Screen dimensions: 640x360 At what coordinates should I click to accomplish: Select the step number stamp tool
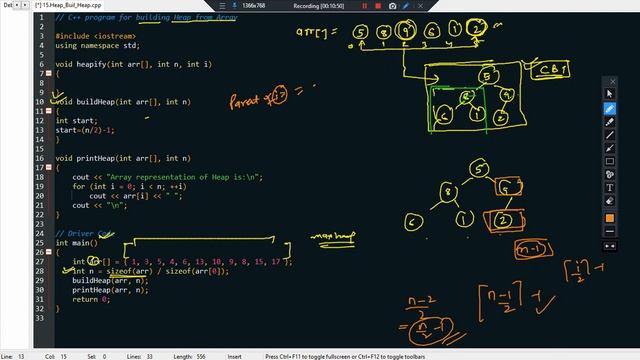click(x=609, y=174)
